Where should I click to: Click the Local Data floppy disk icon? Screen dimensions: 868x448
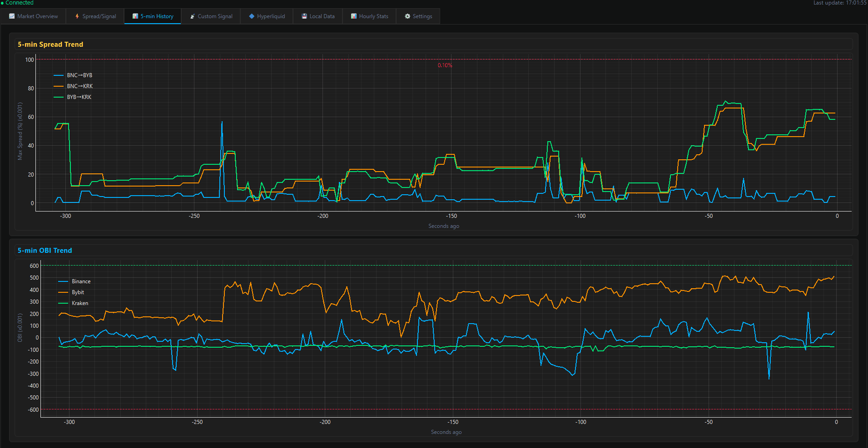pyautogui.click(x=304, y=16)
